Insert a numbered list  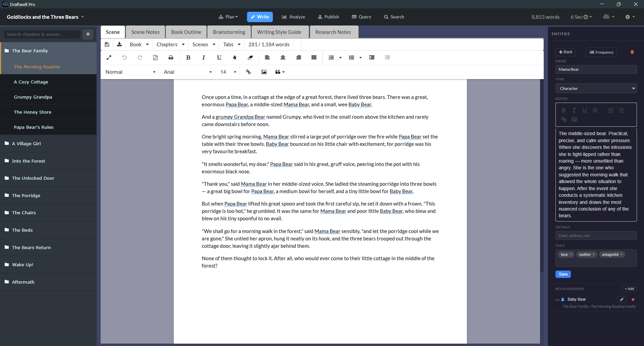pyautogui.click(x=331, y=58)
